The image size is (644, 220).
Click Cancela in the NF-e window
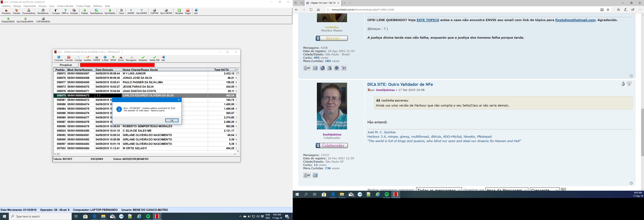pyautogui.click(x=69, y=58)
